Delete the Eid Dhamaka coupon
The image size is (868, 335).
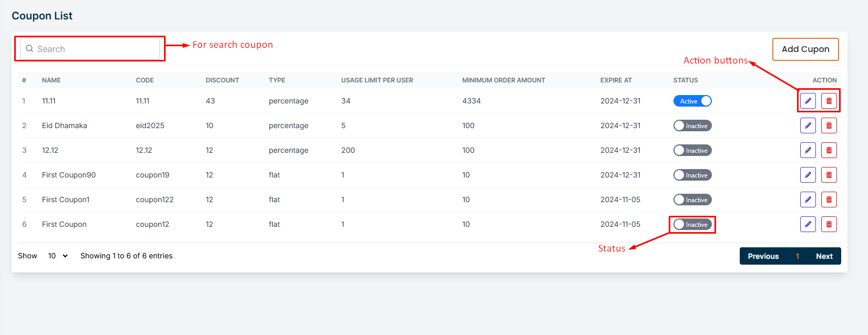tap(829, 125)
